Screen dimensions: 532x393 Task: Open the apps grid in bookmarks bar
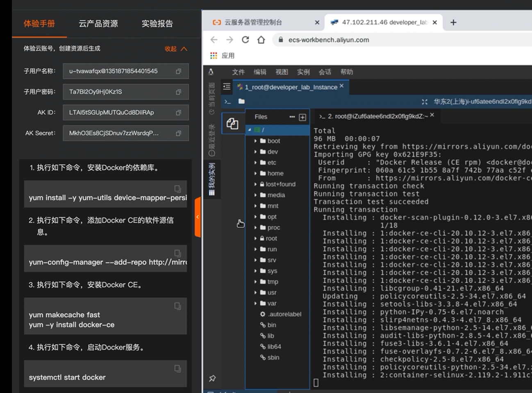pyautogui.click(x=214, y=55)
